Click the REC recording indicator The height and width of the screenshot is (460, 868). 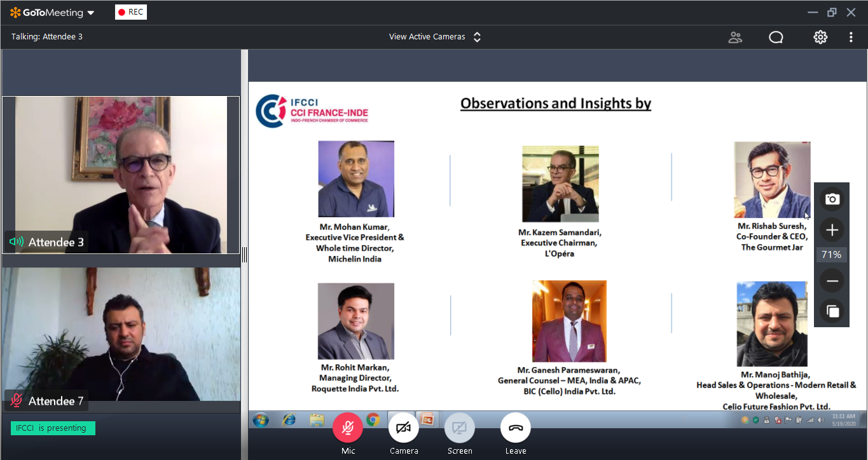pyautogui.click(x=131, y=12)
